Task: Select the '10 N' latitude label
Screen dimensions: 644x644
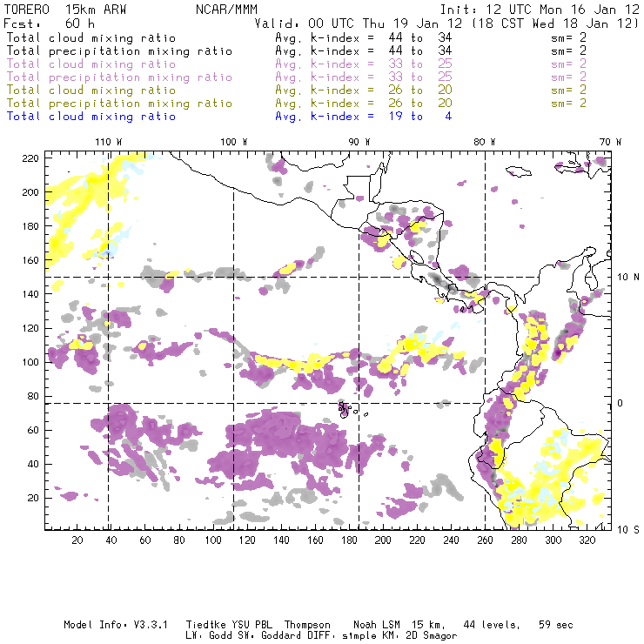Action: [x=628, y=278]
